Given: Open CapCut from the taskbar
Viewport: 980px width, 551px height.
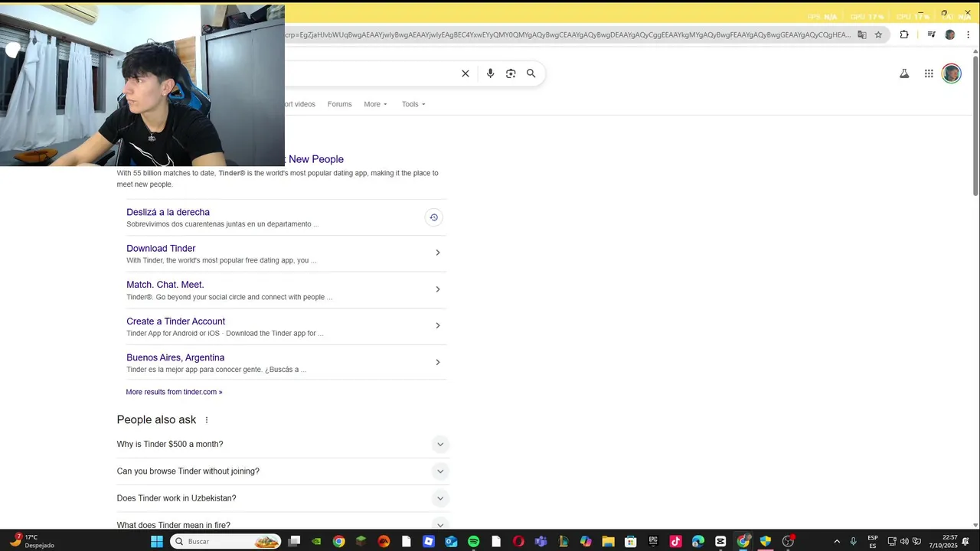Looking at the screenshot, I should click(720, 541).
